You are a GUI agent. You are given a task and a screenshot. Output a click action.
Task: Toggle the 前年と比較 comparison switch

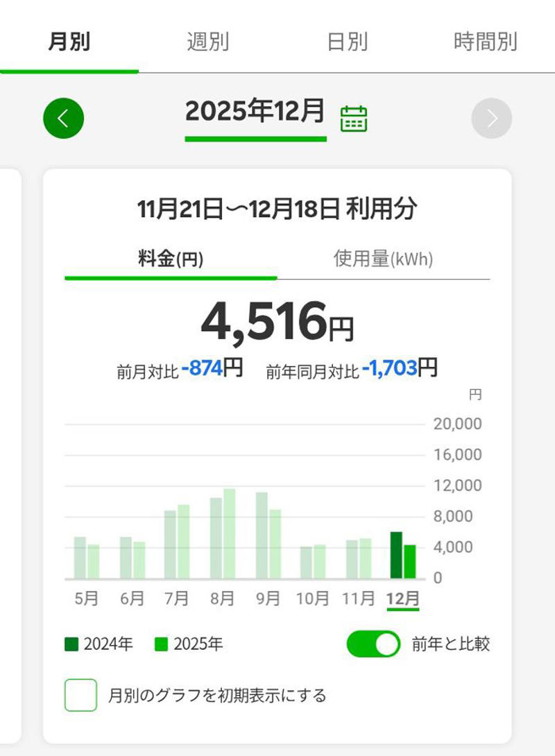point(373,644)
